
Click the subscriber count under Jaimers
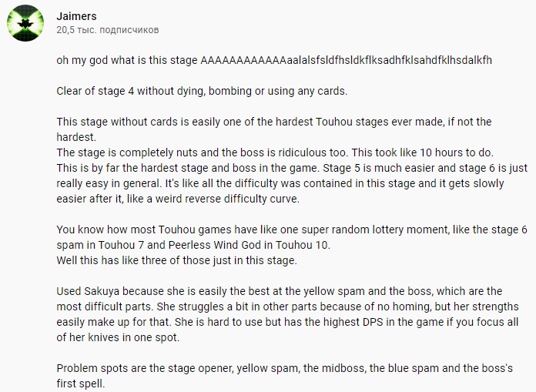107,30
